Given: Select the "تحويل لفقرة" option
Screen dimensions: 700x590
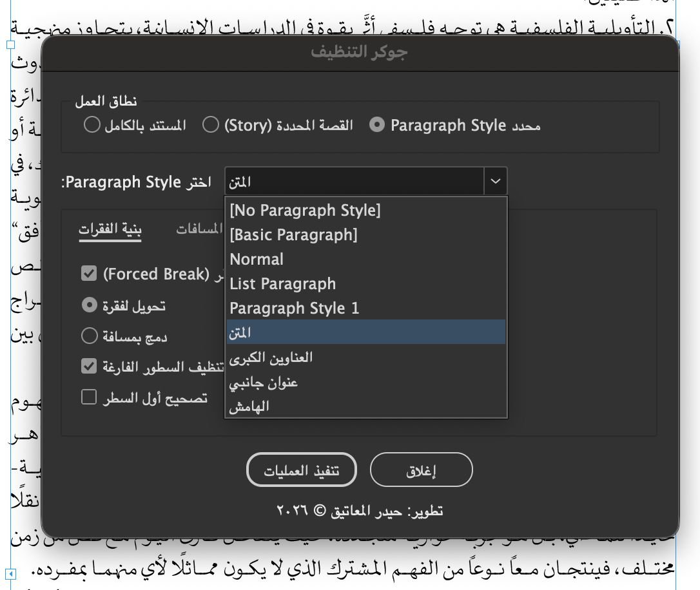Looking at the screenshot, I should click(x=90, y=305).
